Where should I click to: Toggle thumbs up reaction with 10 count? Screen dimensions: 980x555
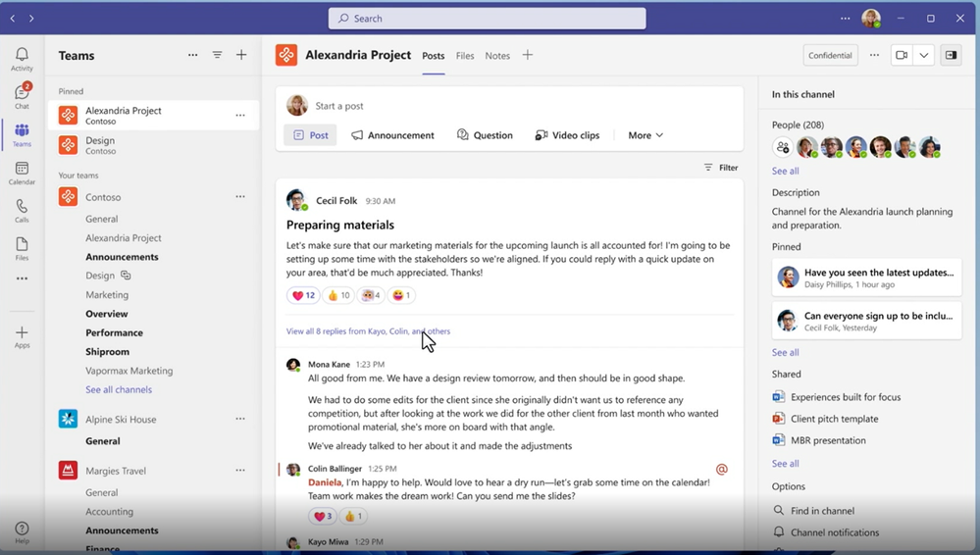(338, 295)
